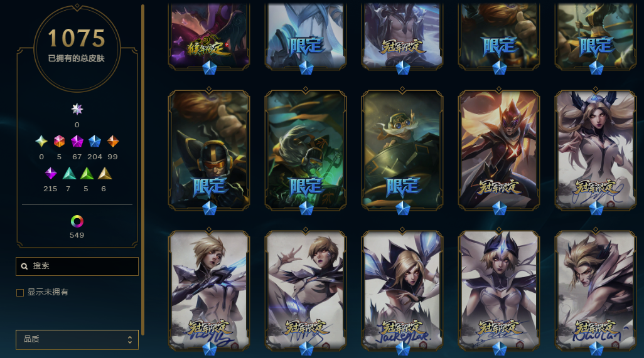Select the orange gem icon above 99
The width and height of the screenshot is (644, 358).
pyautogui.click(x=112, y=141)
